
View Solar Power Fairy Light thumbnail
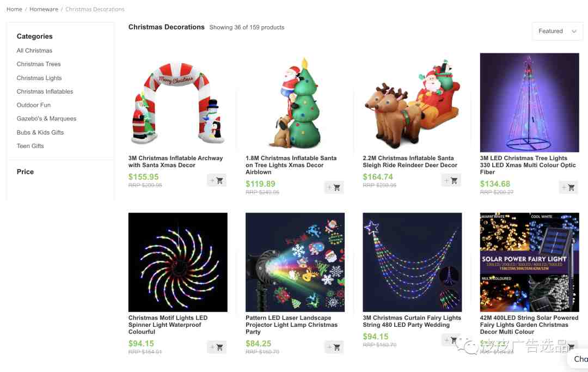click(530, 262)
